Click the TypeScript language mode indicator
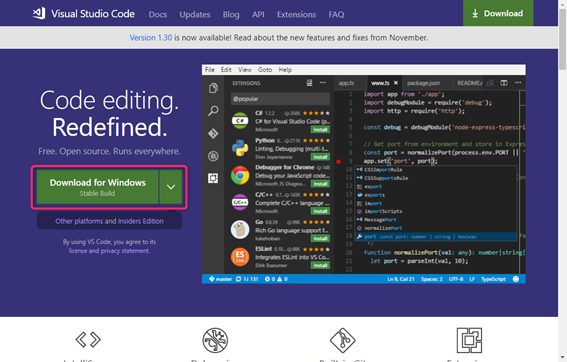This screenshot has width=567, height=362. [x=493, y=279]
